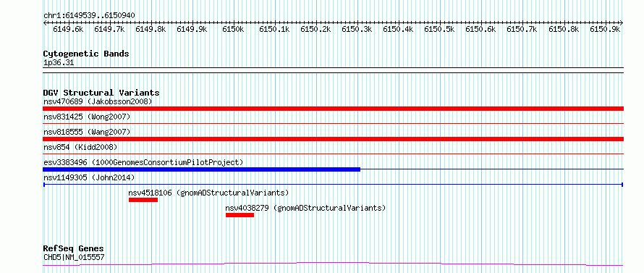Select the short red nsv4038279 variant bar
This screenshot has width=644, height=273.
240,215
